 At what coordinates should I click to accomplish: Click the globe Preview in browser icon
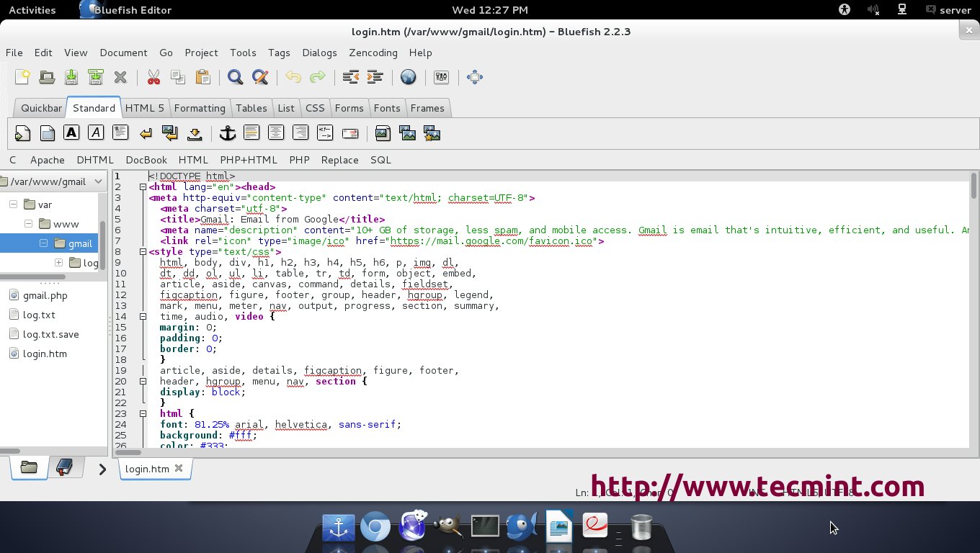pos(408,77)
